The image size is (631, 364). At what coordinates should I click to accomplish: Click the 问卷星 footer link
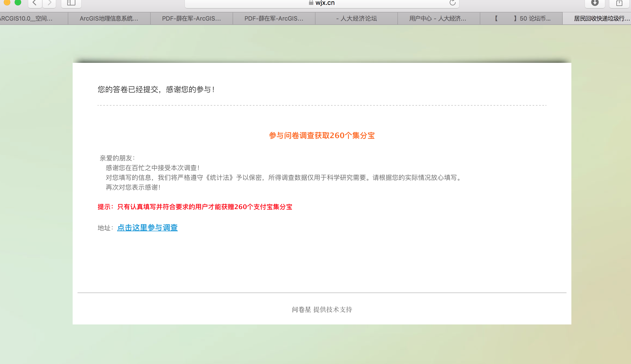301,309
